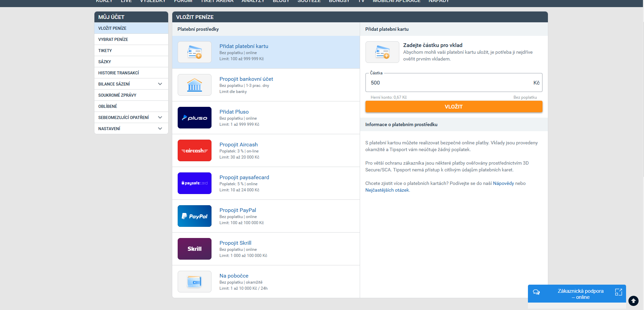Open Soukromé zprávy menu item
The image size is (644, 310).
pyautogui.click(x=131, y=95)
